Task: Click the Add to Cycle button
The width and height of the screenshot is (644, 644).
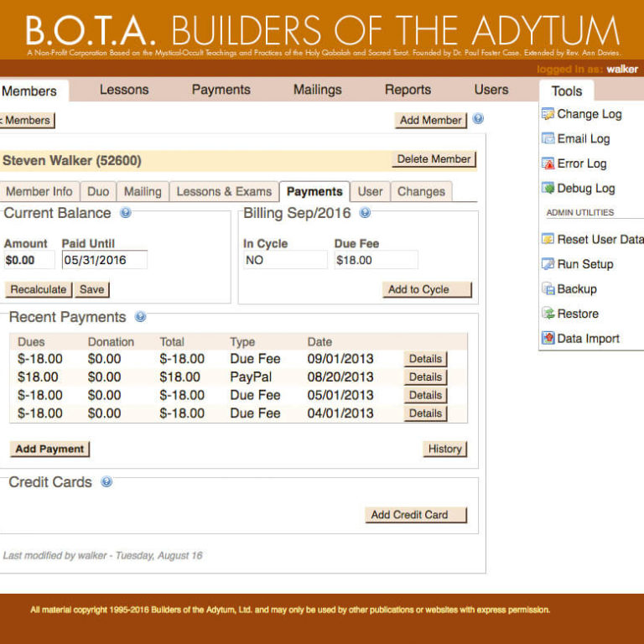Action: pyautogui.click(x=427, y=289)
